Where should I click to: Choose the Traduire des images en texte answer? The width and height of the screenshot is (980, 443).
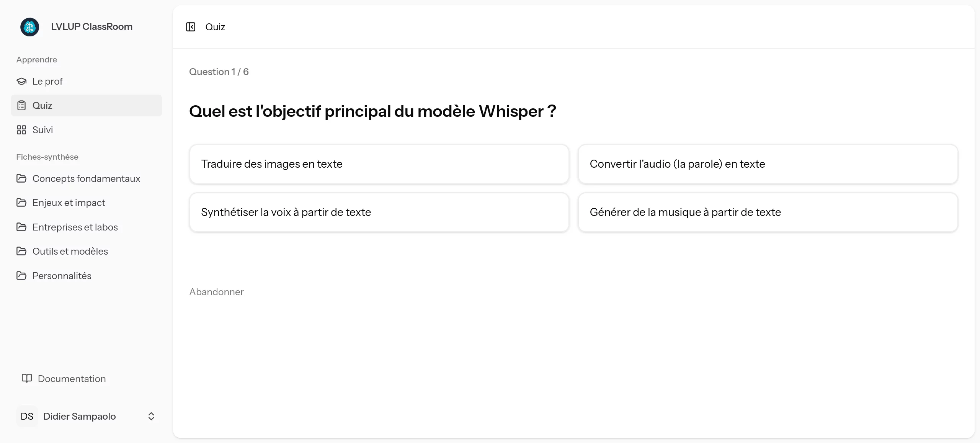tap(379, 164)
